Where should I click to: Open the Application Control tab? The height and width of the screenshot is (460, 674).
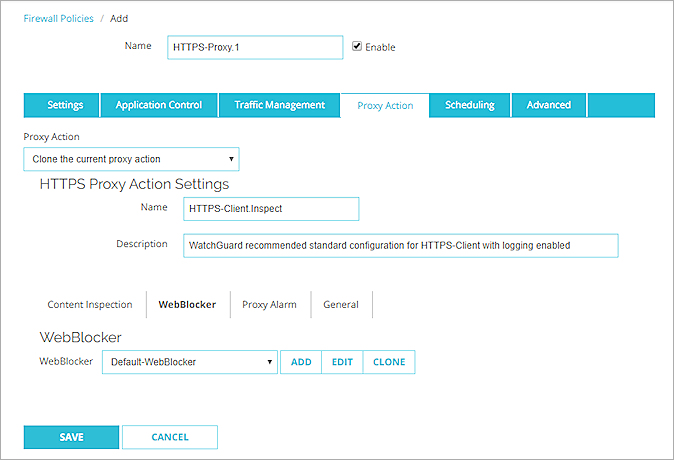pyautogui.click(x=159, y=105)
